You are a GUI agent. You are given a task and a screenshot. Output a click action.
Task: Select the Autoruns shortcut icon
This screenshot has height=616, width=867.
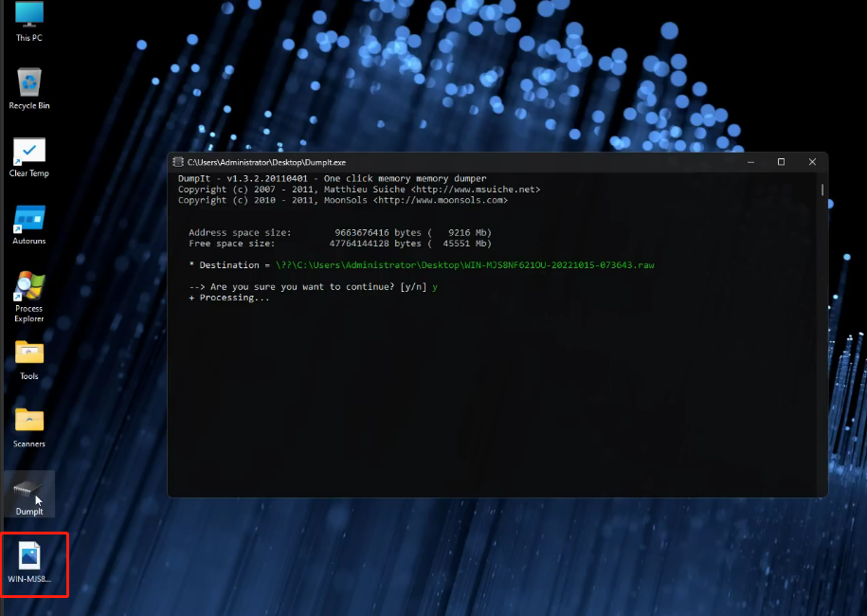pyautogui.click(x=28, y=225)
